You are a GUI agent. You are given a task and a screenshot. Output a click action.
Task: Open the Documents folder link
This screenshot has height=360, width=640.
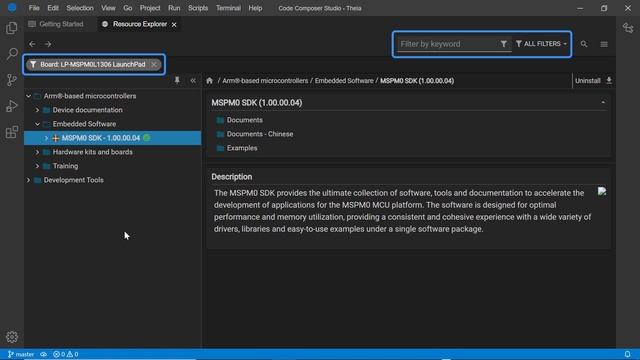pos(244,120)
